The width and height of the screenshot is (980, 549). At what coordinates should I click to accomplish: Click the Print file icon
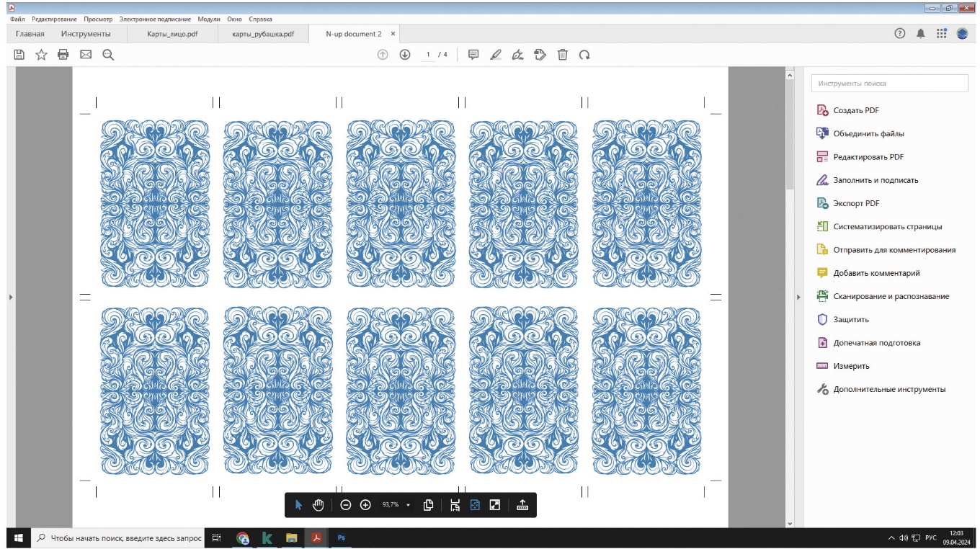click(63, 55)
